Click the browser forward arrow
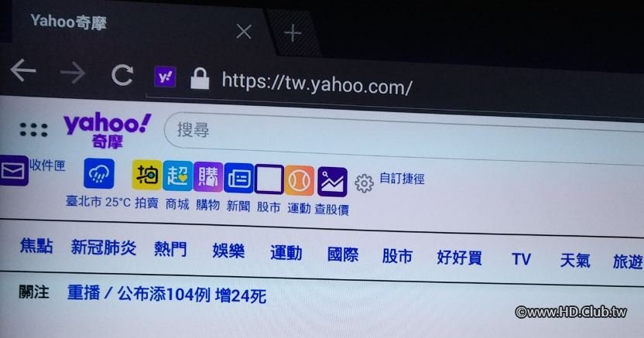644x338 pixels. [73, 73]
